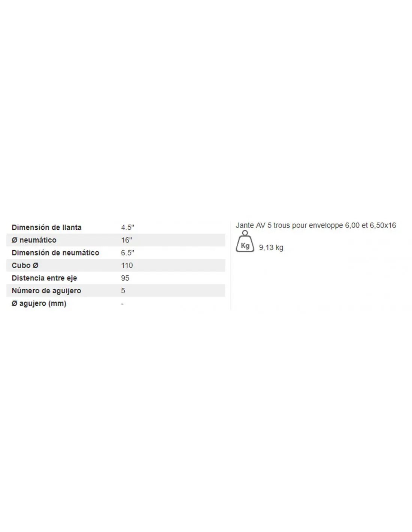
Task: Click the Número de agujero label
Action: point(46,291)
